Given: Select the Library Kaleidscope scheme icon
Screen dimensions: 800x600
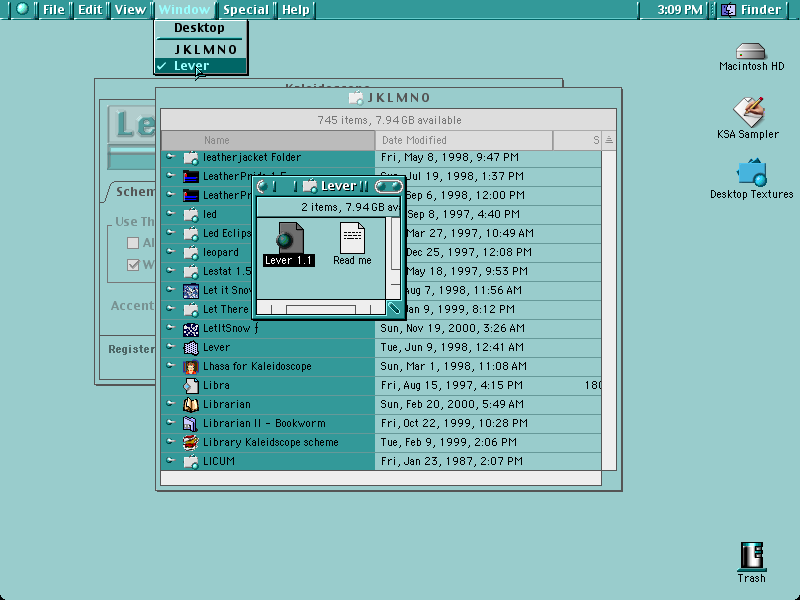Looking at the screenshot, I should [x=191, y=442].
